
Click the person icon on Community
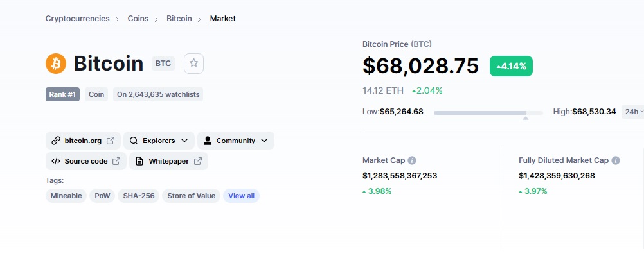coord(208,141)
